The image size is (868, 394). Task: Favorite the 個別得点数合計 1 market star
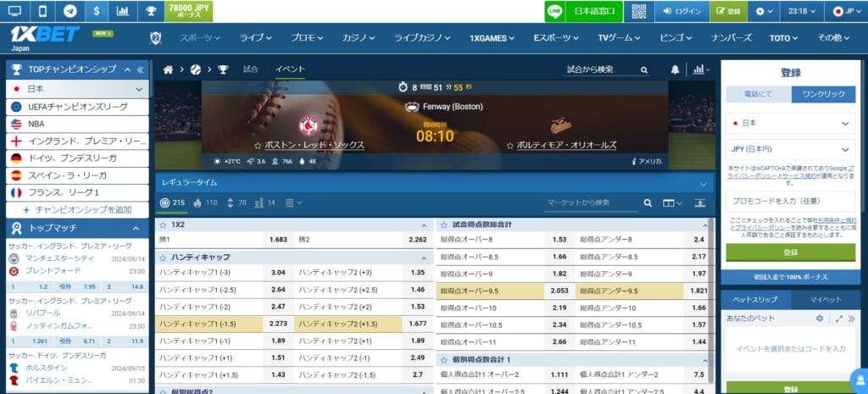click(x=444, y=360)
